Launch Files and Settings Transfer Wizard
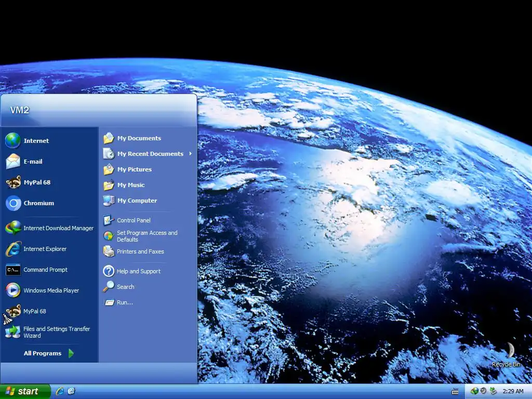The image size is (532, 399). [49, 332]
